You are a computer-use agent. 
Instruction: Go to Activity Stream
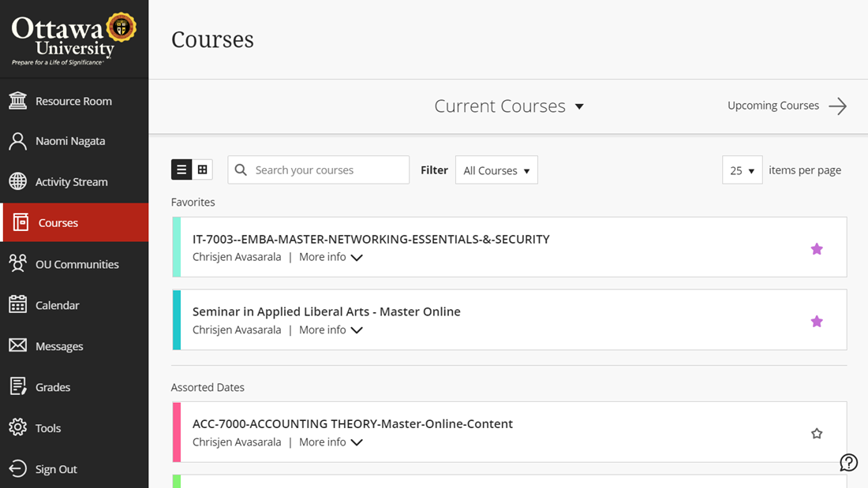[71, 182]
